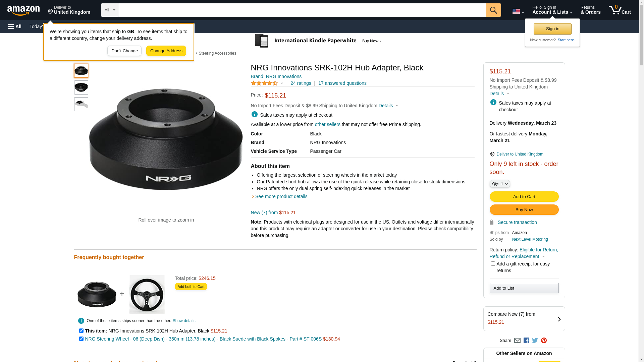Screen dimensions: 644x362
Task: Click the Amazon logo
Action: coord(23,10)
